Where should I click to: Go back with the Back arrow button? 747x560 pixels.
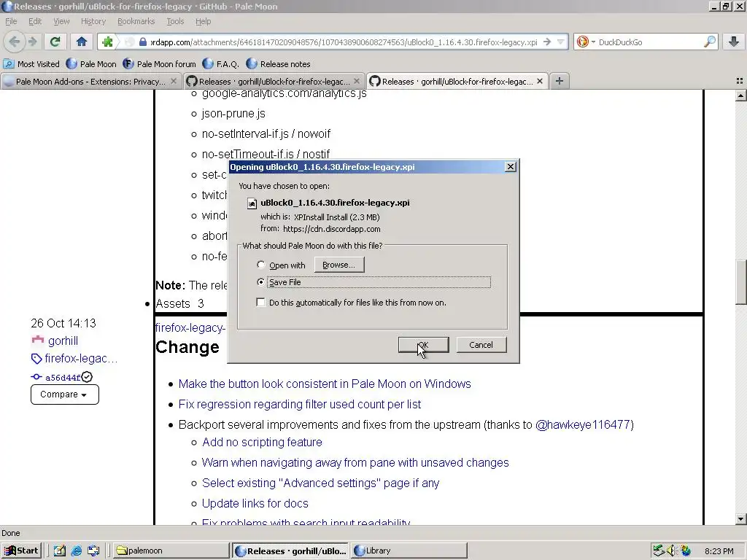click(x=15, y=42)
